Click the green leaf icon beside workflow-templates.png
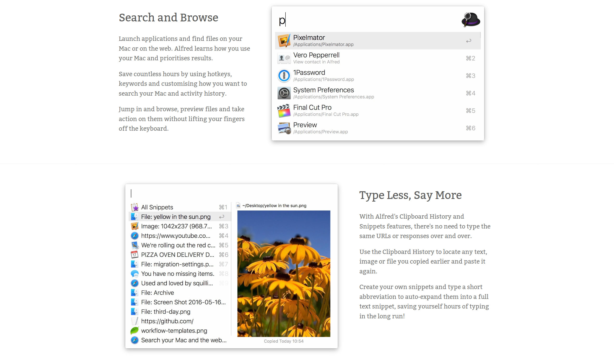This screenshot has height=364, width=614. 134,331
